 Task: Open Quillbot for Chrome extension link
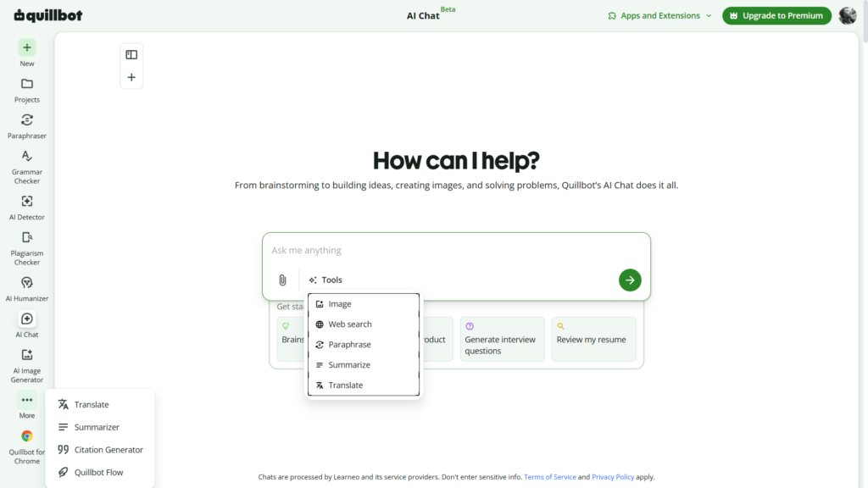tap(26, 446)
